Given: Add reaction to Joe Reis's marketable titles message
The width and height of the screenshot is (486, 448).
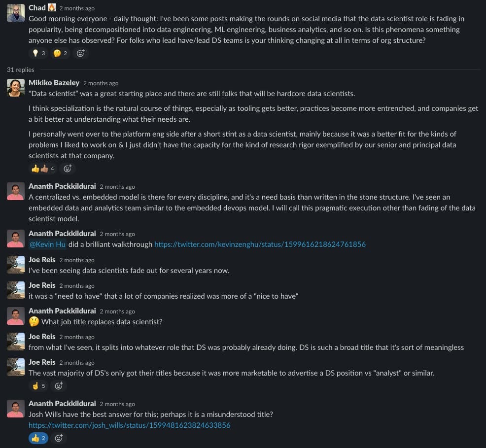Looking at the screenshot, I should pyautogui.click(x=59, y=386).
